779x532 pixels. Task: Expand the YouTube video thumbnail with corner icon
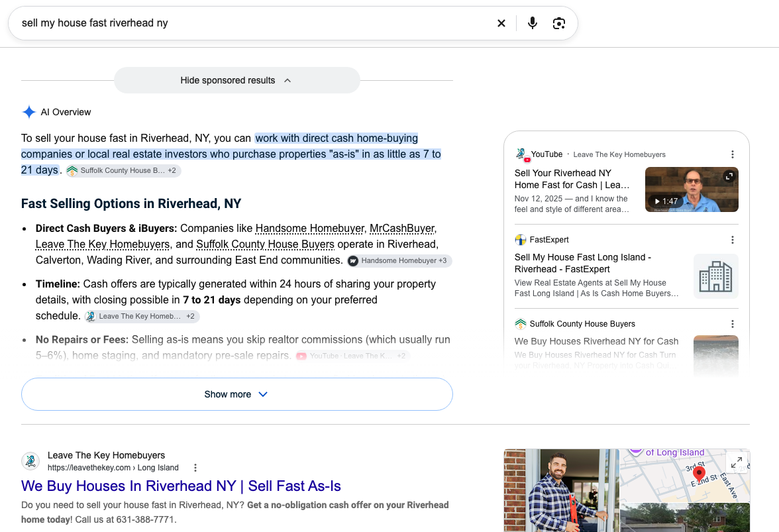coord(729,176)
